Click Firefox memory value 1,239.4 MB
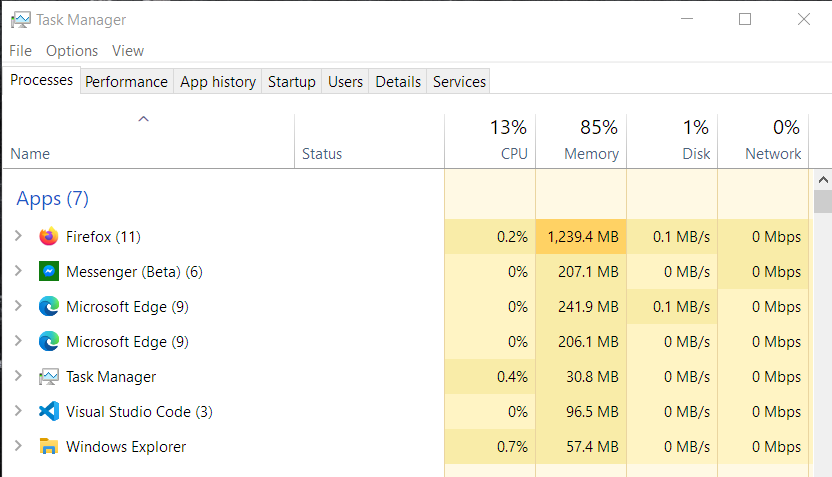Viewport: 832px width, 477px height. coord(582,237)
